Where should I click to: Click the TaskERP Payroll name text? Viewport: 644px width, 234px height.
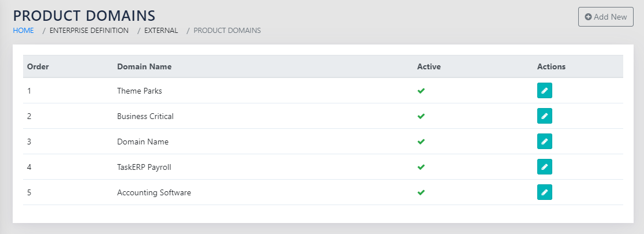(x=144, y=167)
